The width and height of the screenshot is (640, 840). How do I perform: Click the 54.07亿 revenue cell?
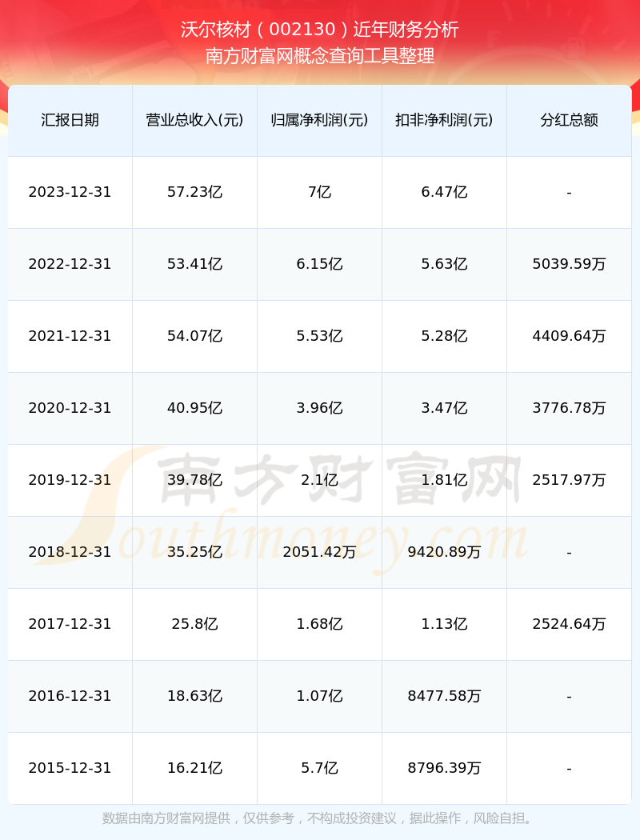point(195,337)
